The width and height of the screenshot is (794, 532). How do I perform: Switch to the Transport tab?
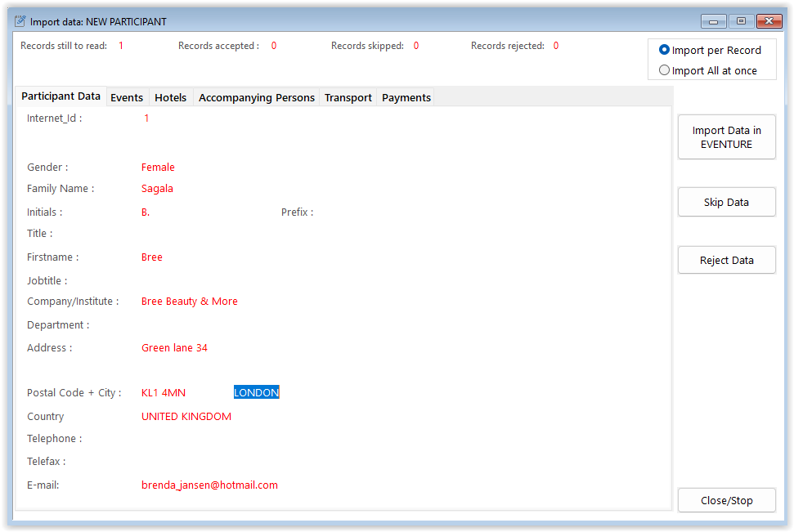[348, 97]
